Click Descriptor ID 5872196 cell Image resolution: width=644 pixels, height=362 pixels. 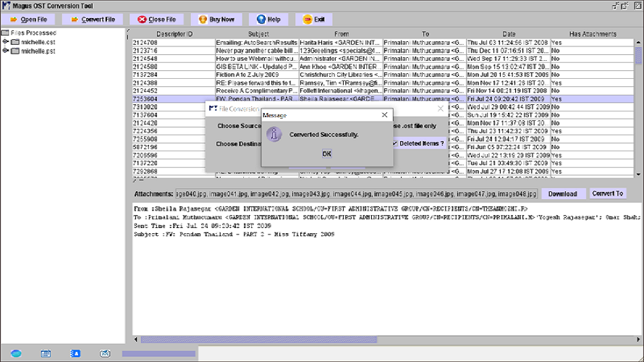pyautogui.click(x=169, y=147)
